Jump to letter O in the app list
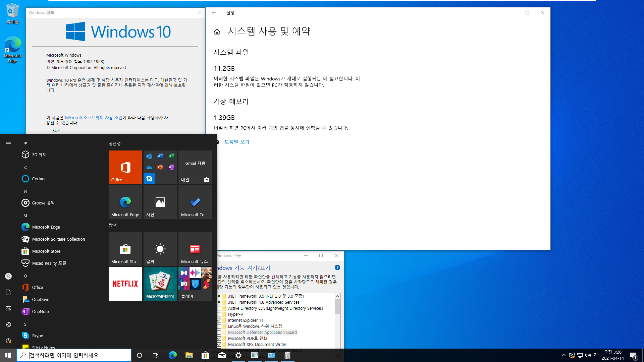Screen dimensions: 644x362 point(25,276)
